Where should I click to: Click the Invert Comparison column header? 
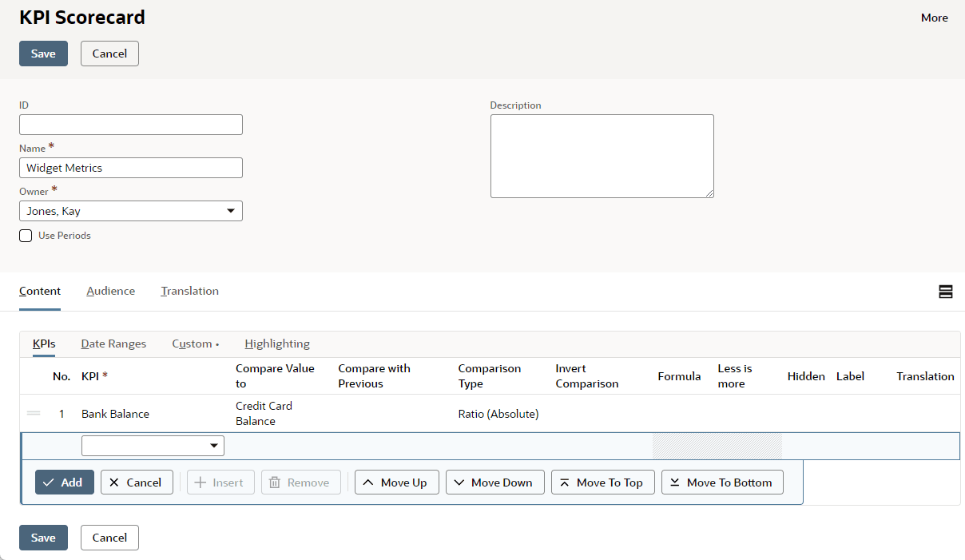[587, 376]
